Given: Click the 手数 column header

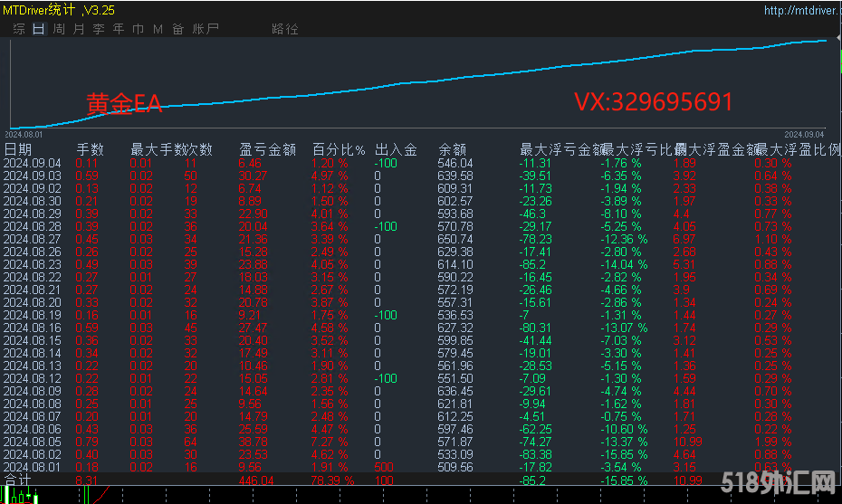Looking at the screenshot, I should [90, 149].
